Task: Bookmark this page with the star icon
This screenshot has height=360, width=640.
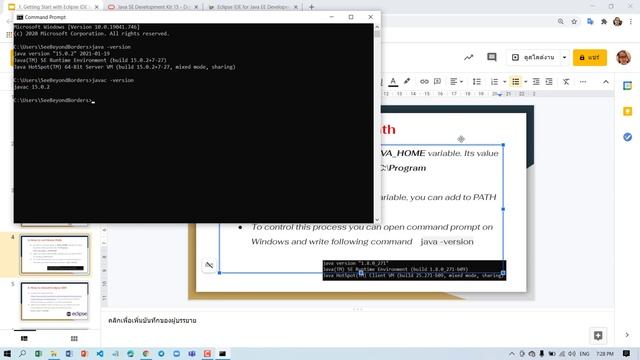Action: 574,21
